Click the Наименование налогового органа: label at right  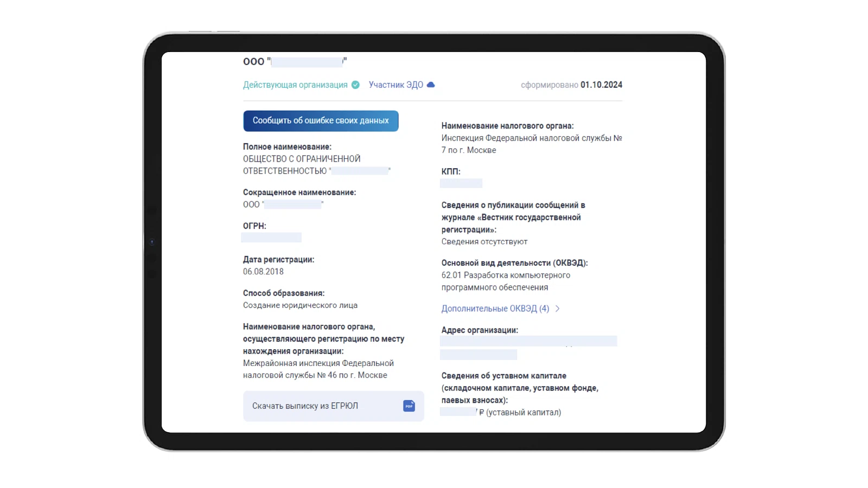(x=507, y=126)
